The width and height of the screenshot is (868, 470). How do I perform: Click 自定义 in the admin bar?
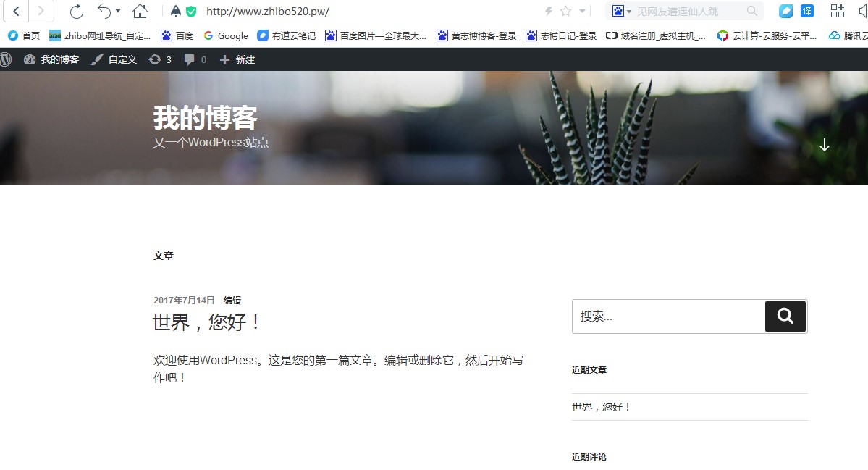pos(114,59)
